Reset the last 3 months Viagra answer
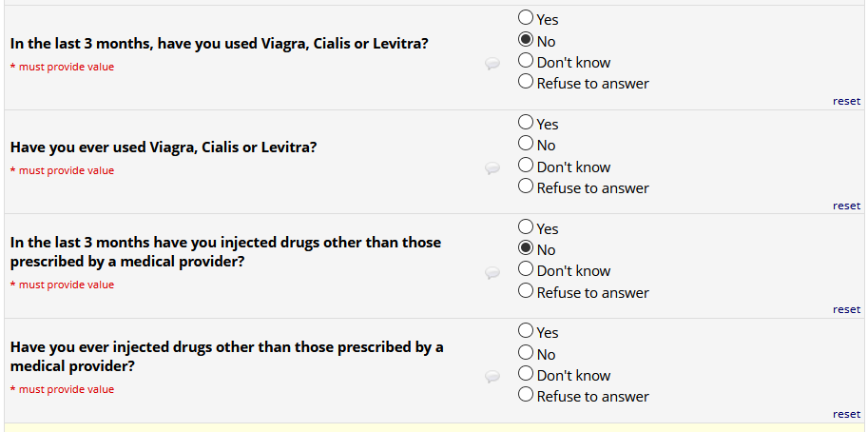This screenshot has height=432, width=868. (x=846, y=101)
